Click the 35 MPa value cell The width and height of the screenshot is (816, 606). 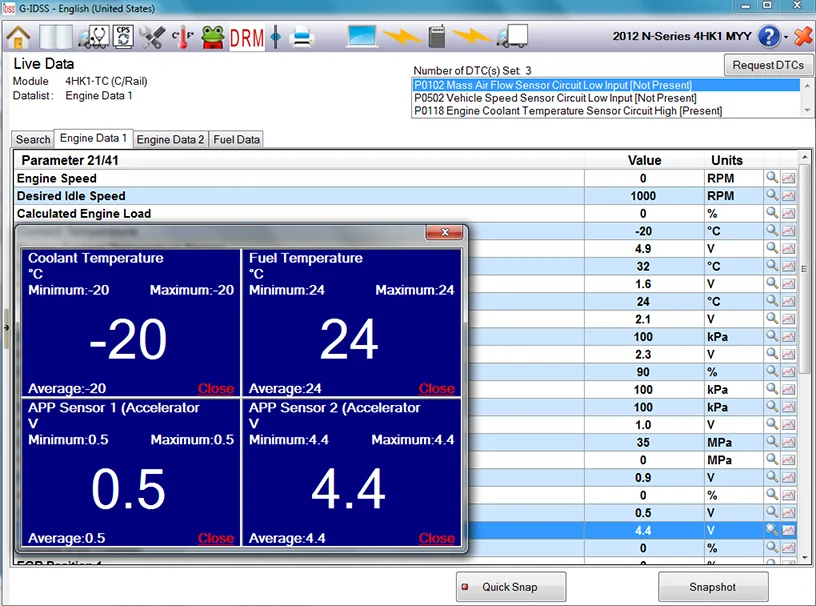coord(643,443)
